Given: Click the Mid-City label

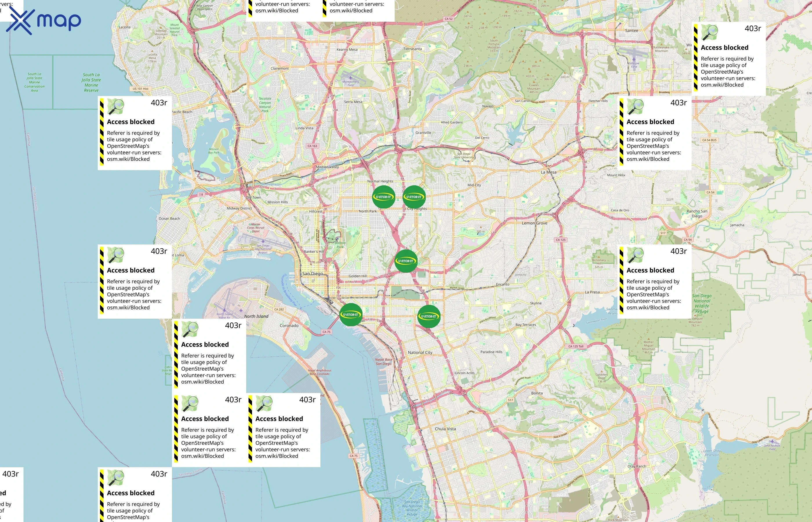Looking at the screenshot, I should click(474, 185).
